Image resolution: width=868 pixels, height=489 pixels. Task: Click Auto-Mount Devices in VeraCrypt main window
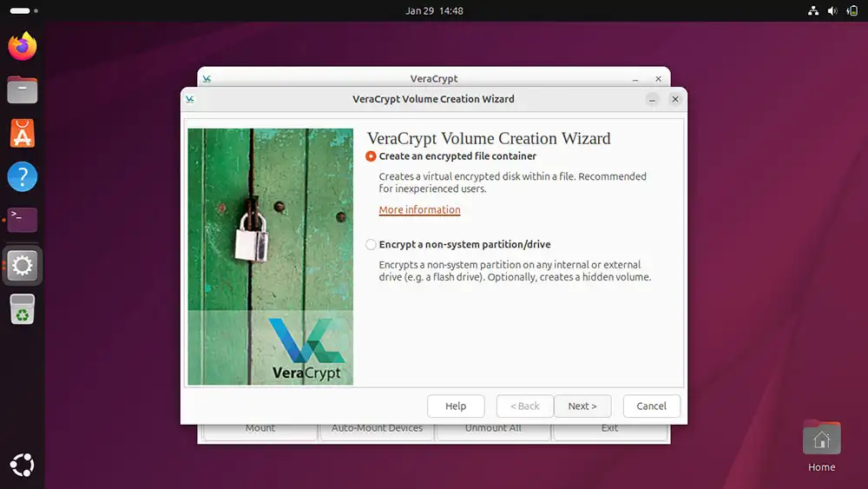pos(377,432)
